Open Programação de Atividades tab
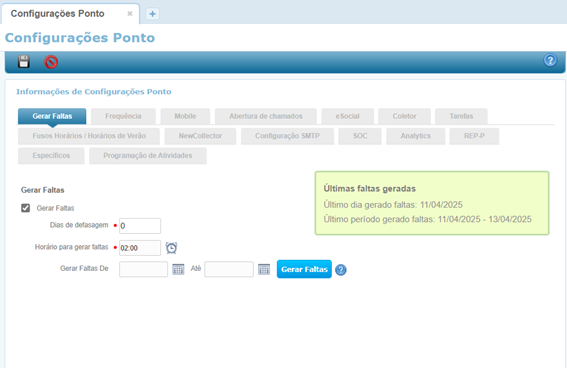 click(148, 156)
